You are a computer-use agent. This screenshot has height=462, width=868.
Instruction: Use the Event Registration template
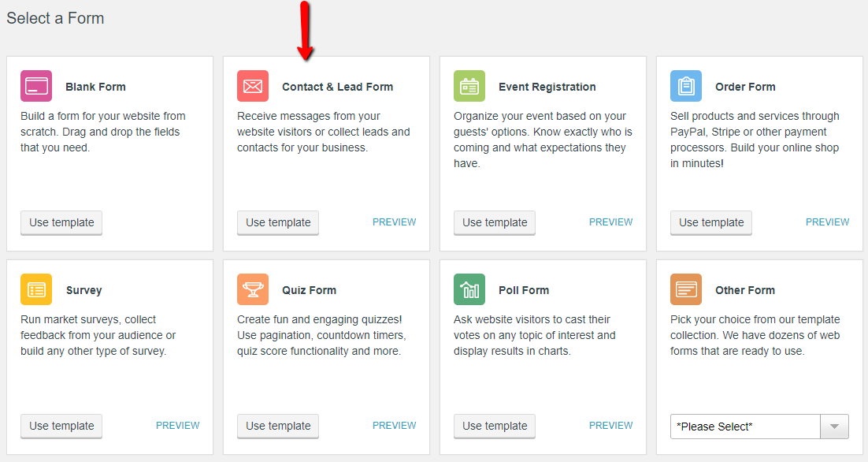pos(494,222)
